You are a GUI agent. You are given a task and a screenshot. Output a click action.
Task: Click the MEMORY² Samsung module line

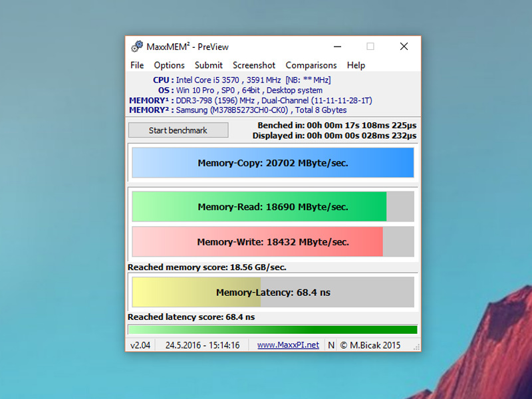point(238,110)
